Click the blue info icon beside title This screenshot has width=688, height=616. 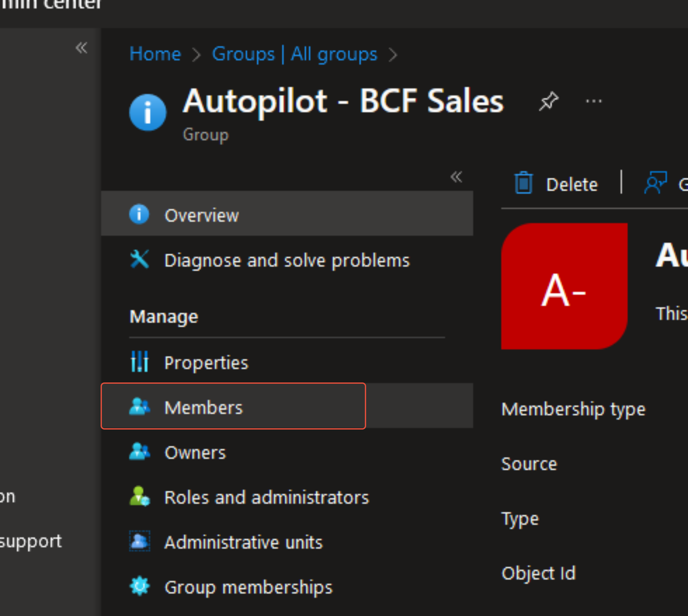(x=148, y=112)
